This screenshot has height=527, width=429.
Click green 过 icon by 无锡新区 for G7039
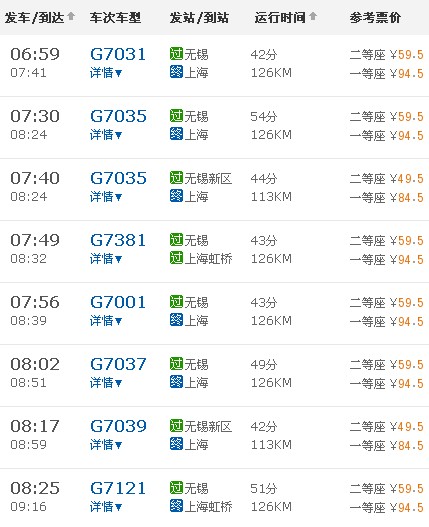177,426
